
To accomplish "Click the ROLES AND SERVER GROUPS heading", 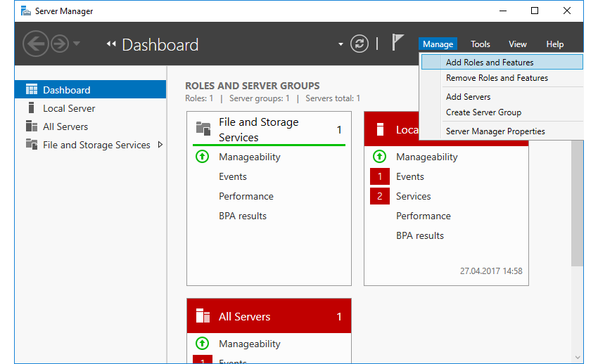I will click(x=253, y=86).
